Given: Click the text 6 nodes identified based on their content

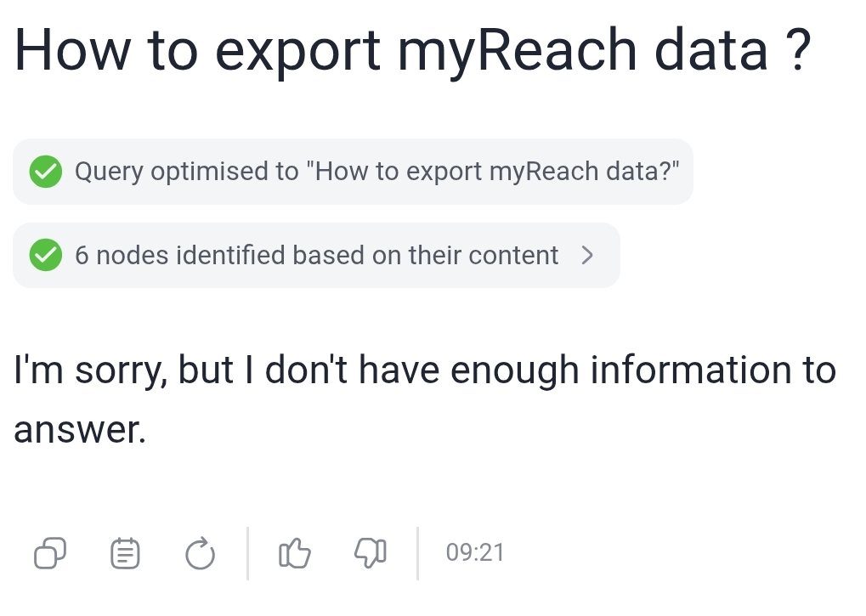Looking at the screenshot, I should tap(317, 255).
